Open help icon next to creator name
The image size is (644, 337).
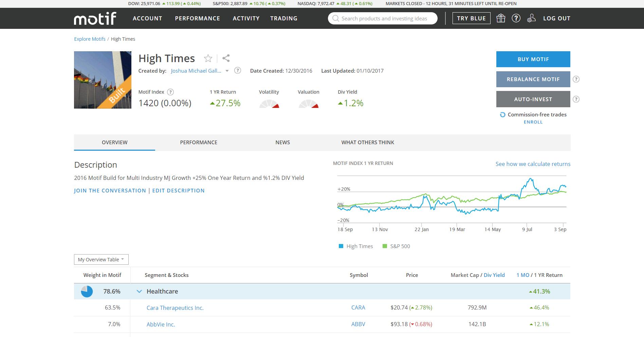[238, 71]
